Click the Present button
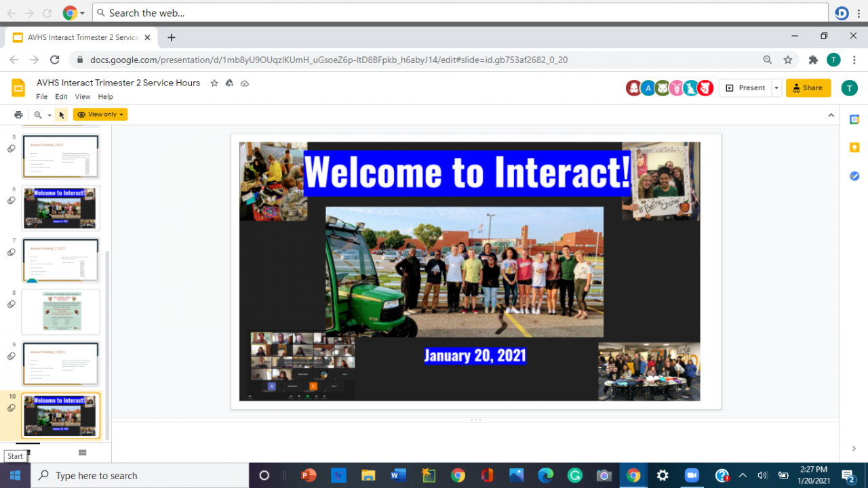868x488 pixels. (746, 88)
